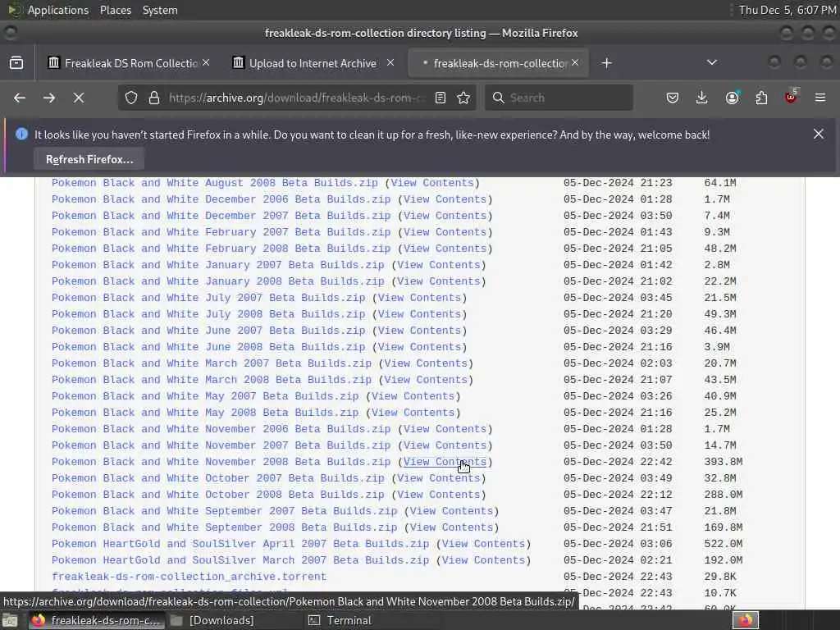This screenshot has height=630, width=840.
Task: Switch to Firefox window in taskbar
Action: tap(95, 620)
